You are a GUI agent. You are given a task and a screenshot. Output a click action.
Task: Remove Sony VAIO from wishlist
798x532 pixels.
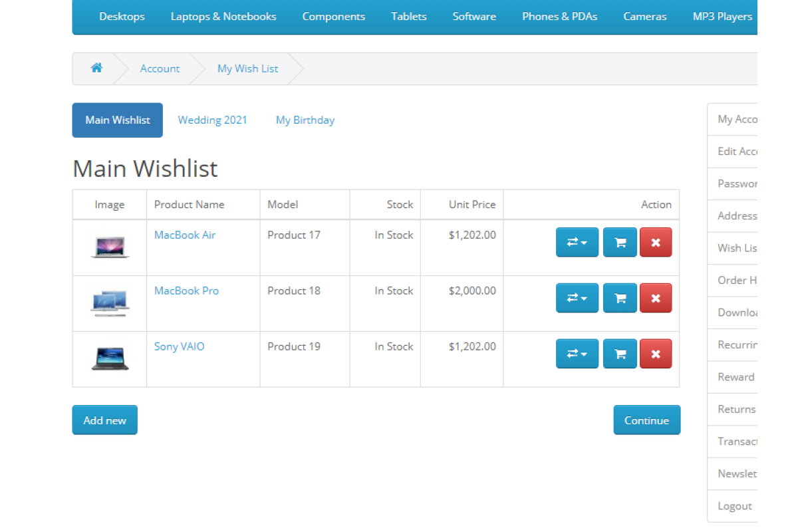tap(656, 354)
